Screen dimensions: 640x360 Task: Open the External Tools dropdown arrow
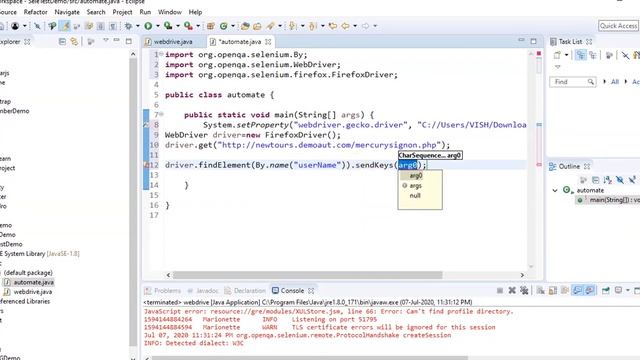pyautogui.click(x=198, y=26)
